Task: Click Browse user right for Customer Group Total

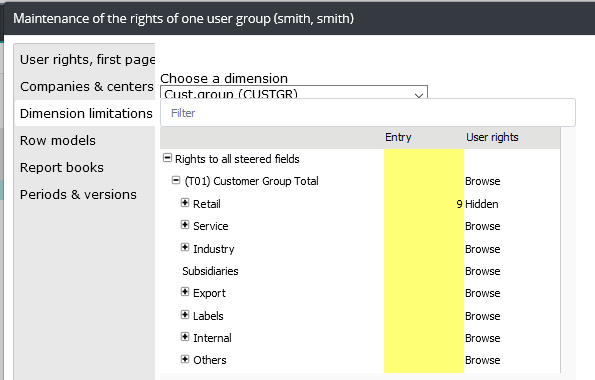Action: [483, 181]
